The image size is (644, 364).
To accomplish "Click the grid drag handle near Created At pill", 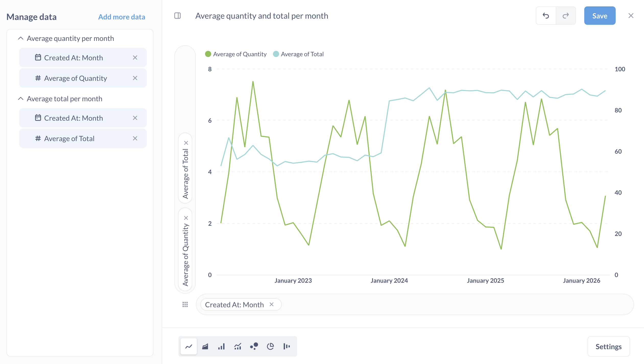I will pyautogui.click(x=185, y=304).
